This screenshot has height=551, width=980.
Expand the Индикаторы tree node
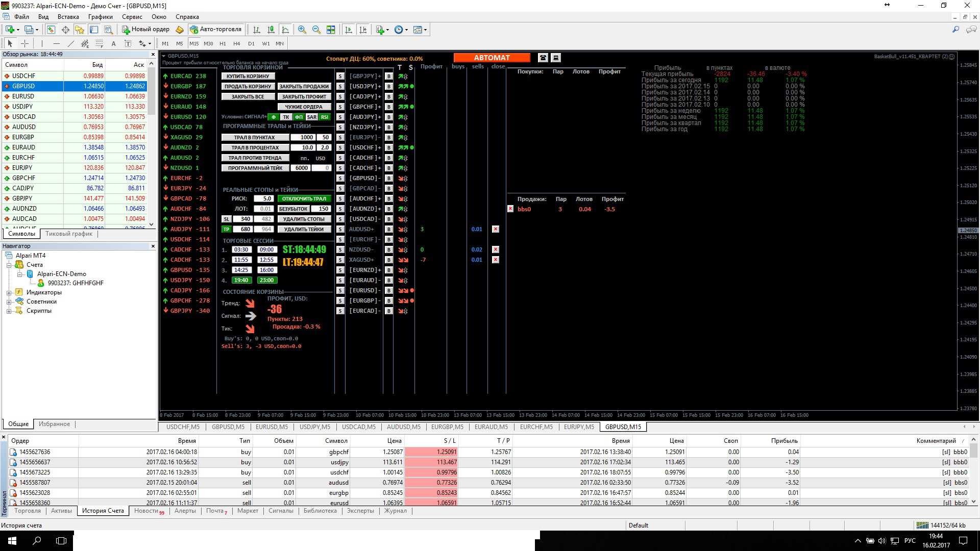tap(9, 293)
